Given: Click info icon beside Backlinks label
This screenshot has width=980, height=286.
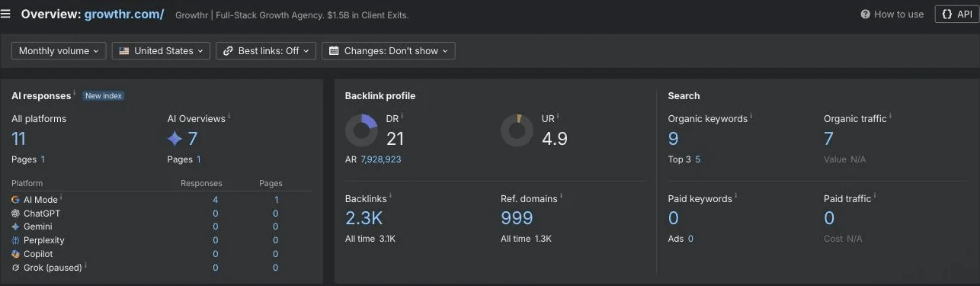Looking at the screenshot, I should 391,197.
